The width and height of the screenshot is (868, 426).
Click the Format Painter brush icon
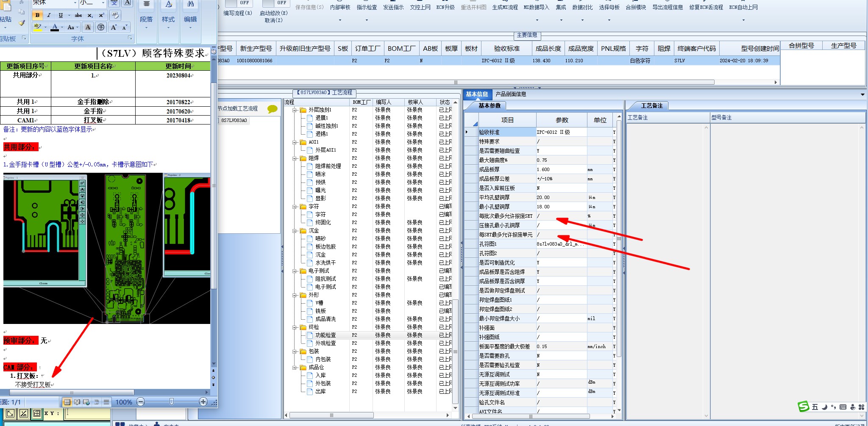[22, 22]
